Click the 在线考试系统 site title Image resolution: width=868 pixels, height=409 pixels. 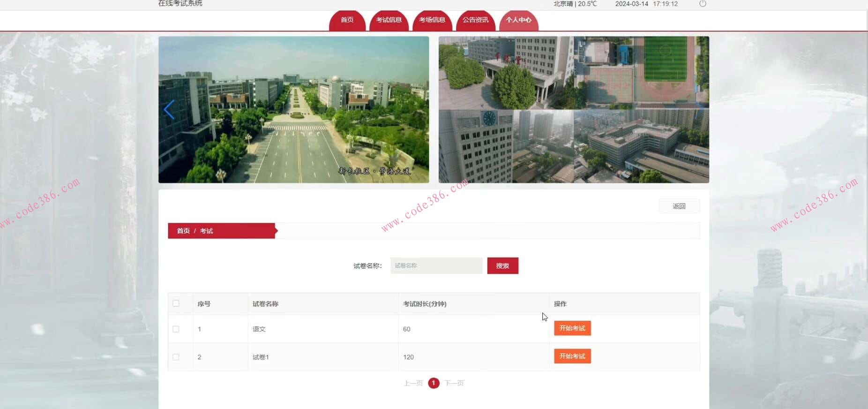coord(180,3)
